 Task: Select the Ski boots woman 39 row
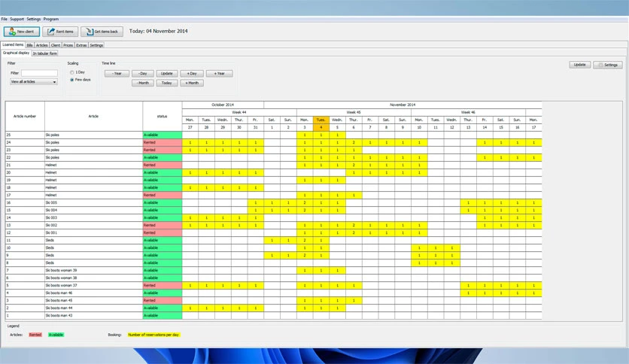click(274, 270)
